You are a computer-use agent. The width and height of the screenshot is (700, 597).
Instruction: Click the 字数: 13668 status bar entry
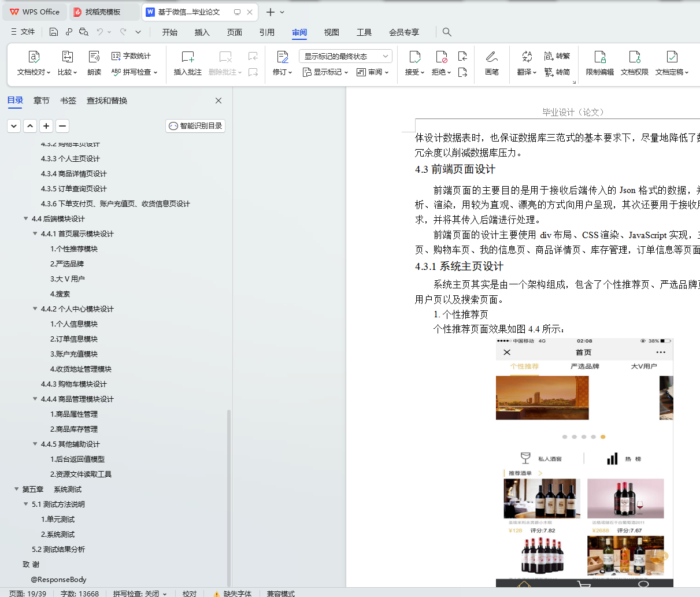pos(80,593)
